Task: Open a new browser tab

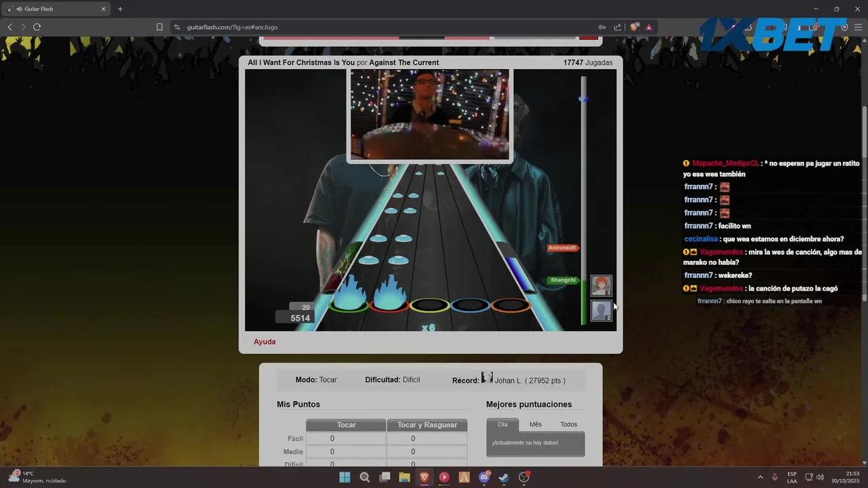Action: 120,9
